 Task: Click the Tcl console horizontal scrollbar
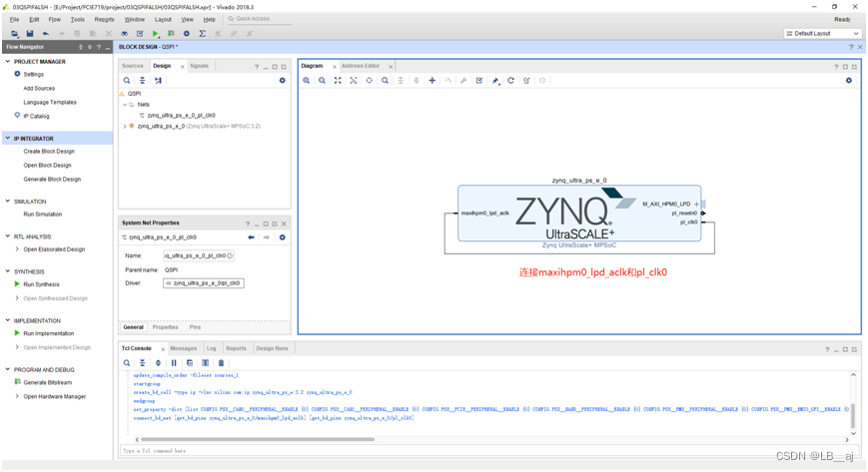pos(257,439)
